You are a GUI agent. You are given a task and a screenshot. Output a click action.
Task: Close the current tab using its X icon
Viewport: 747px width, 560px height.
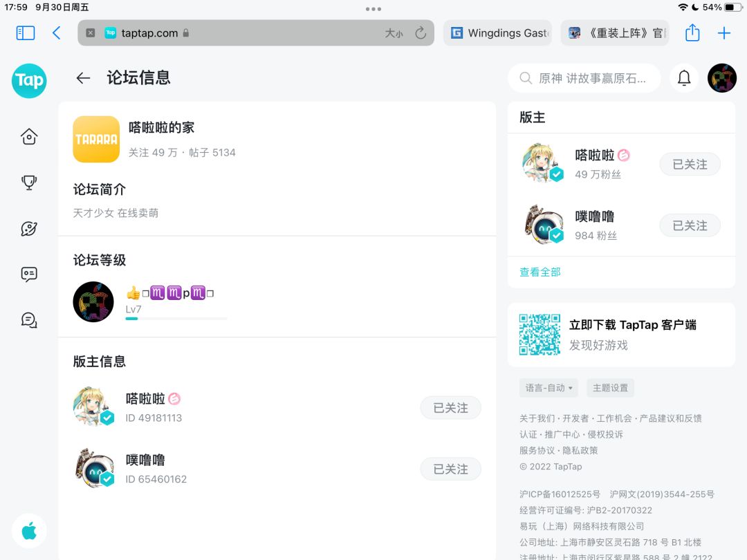click(x=90, y=33)
